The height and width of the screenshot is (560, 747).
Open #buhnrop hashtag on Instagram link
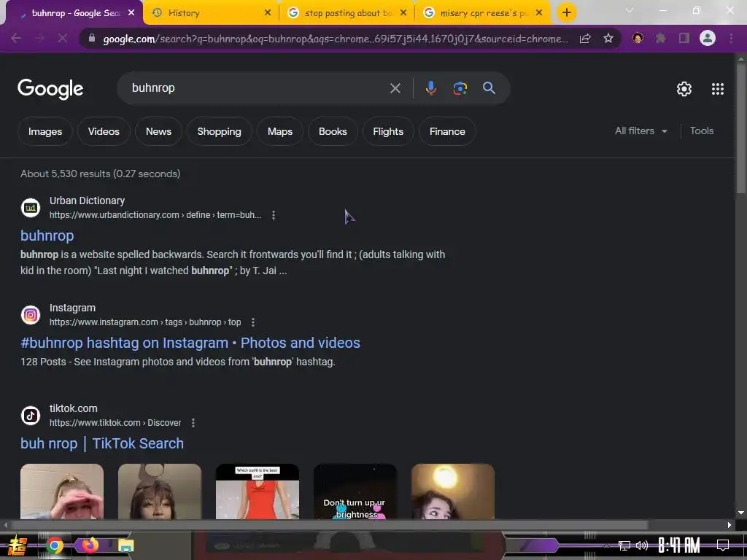pyautogui.click(x=190, y=343)
